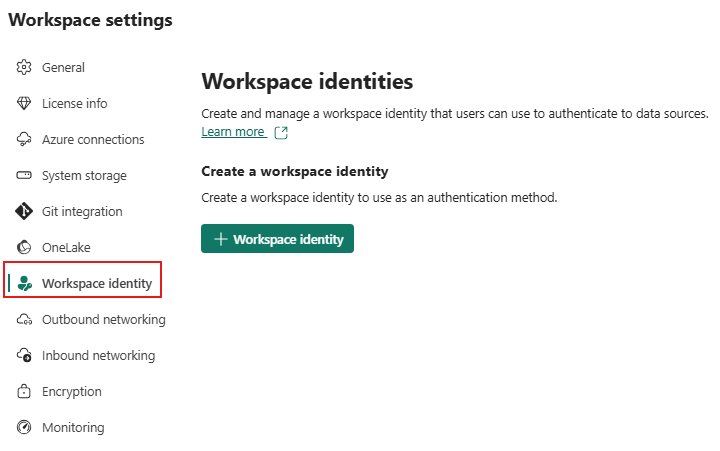Click the Inbound networking cloud icon

[x=24, y=355]
